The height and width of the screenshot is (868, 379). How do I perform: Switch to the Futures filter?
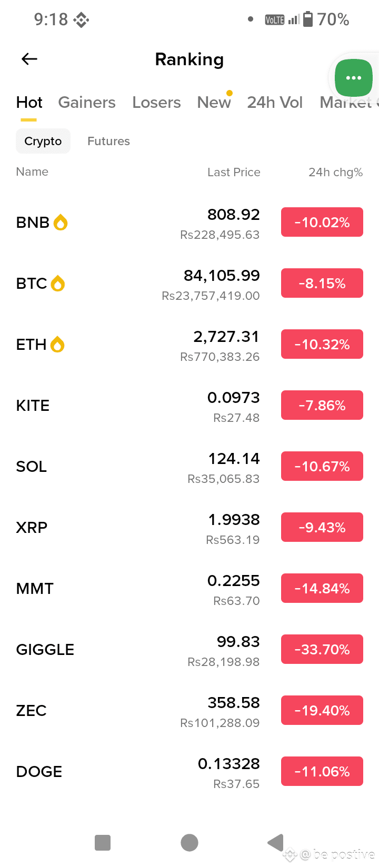(x=108, y=141)
